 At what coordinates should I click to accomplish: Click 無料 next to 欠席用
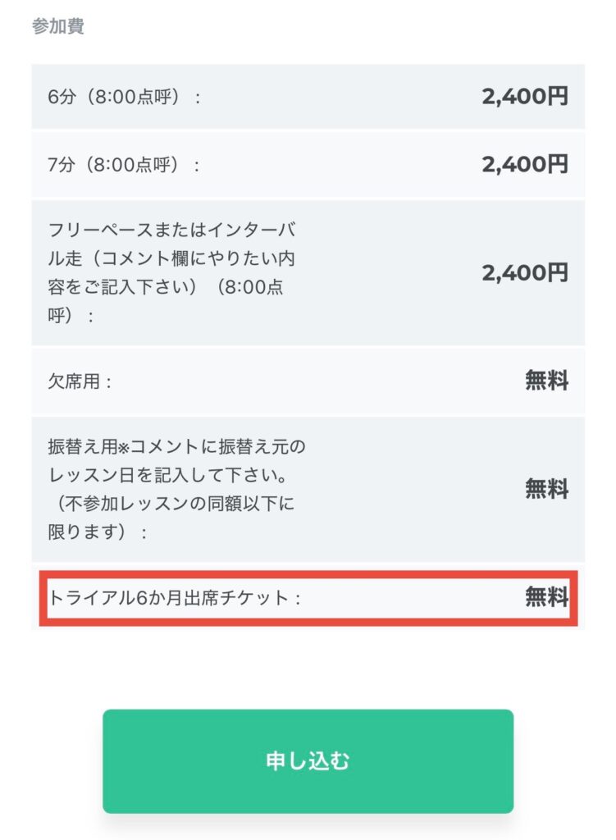pyautogui.click(x=546, y=381)
